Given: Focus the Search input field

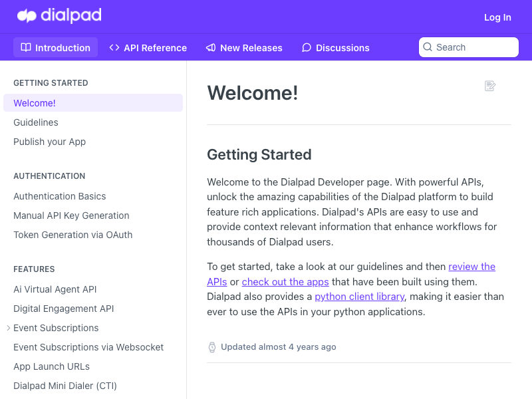Looking at the screenshot, I should [469, 47].
